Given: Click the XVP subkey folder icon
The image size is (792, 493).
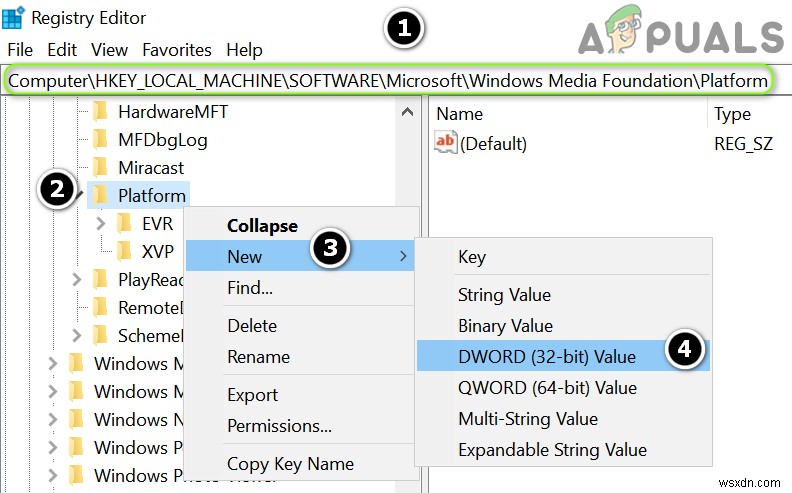Looking at the screenshot, I should point(124,251).
